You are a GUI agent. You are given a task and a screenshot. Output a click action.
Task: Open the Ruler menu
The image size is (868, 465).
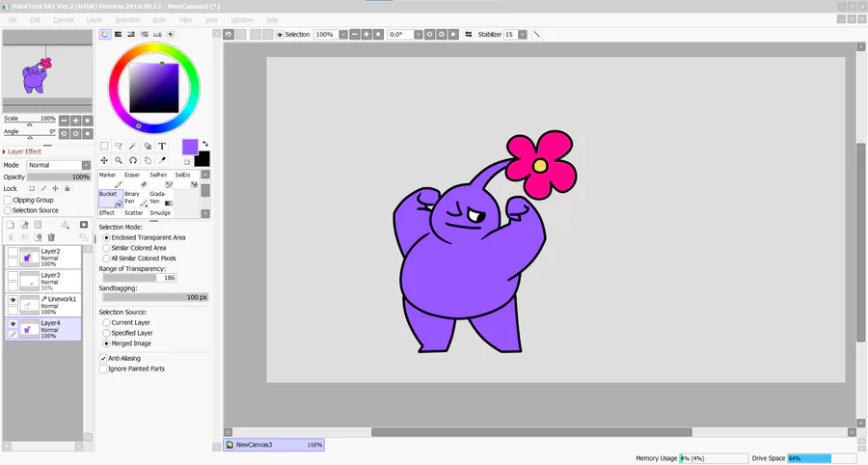click(x=159, y=20)
